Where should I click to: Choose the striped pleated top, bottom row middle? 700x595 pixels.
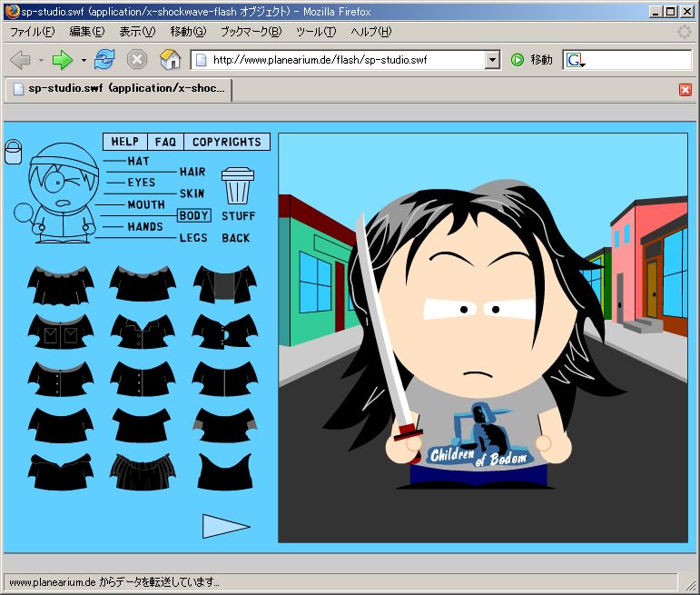143,471
